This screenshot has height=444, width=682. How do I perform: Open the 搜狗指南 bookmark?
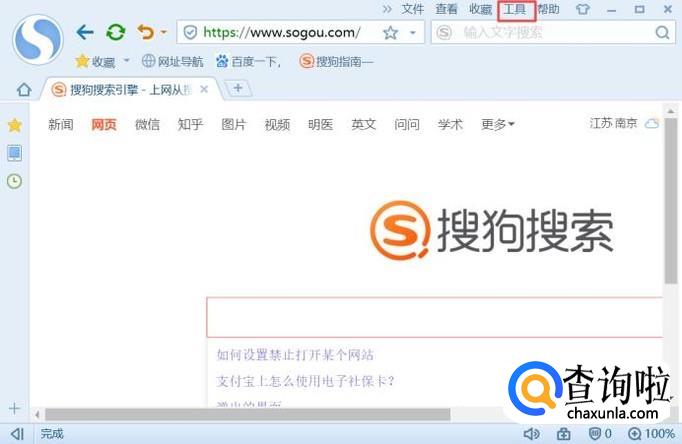337,61
